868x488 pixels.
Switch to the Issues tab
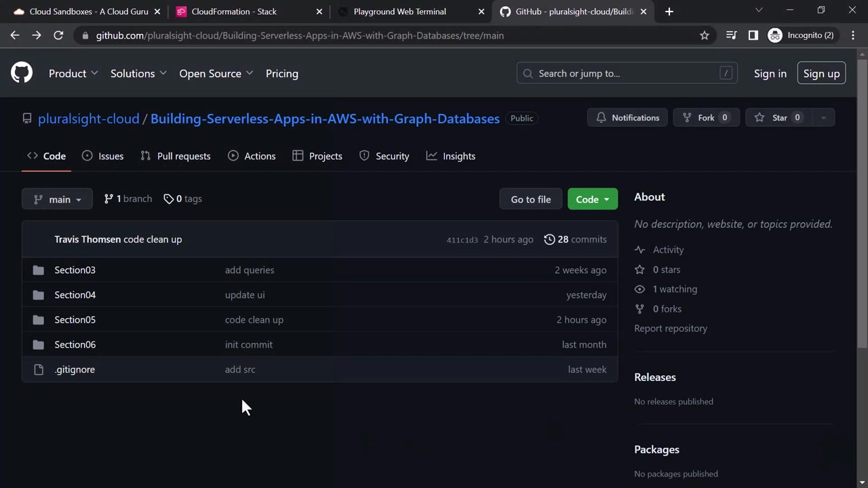click(102, 156)
